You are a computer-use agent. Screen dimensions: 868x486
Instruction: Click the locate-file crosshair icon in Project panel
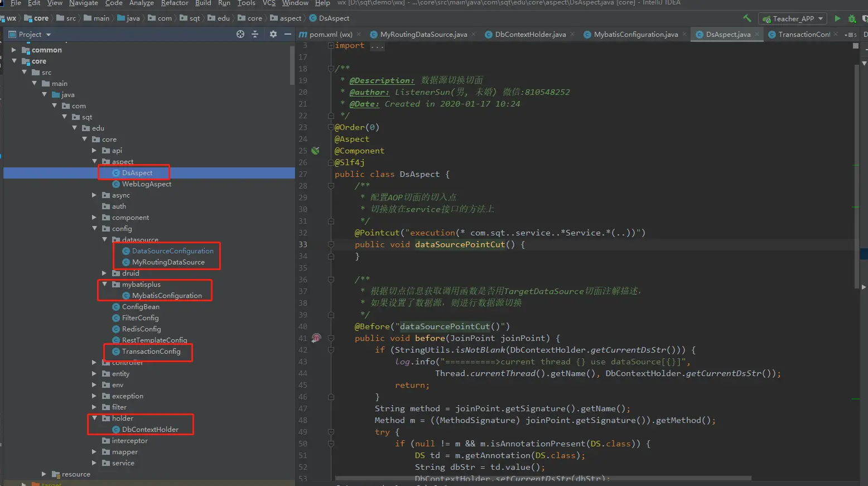240,34
